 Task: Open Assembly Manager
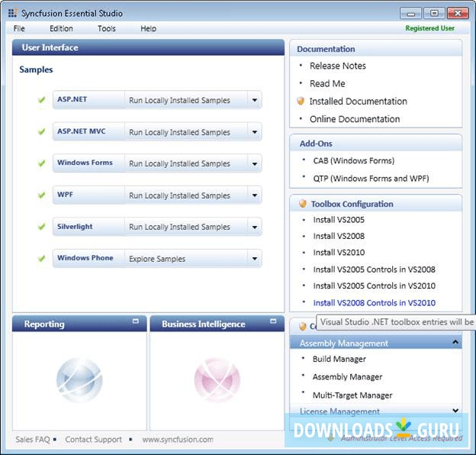click(347, 377)
